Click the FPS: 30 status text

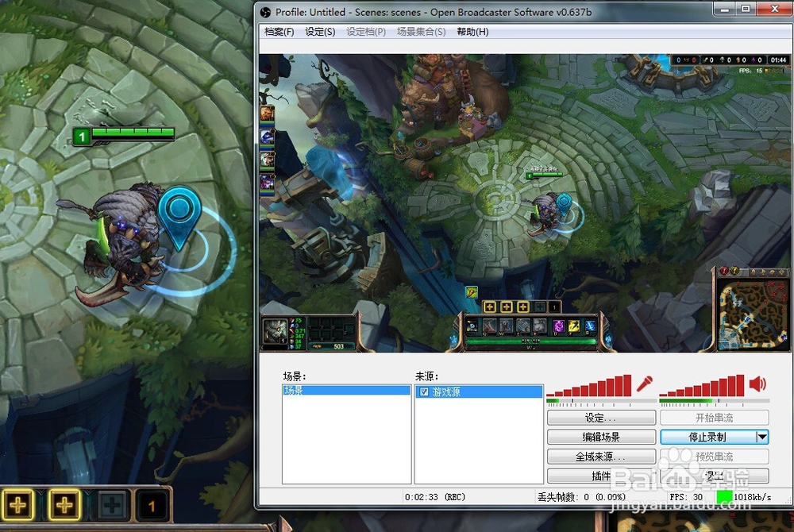coord(686,497)
